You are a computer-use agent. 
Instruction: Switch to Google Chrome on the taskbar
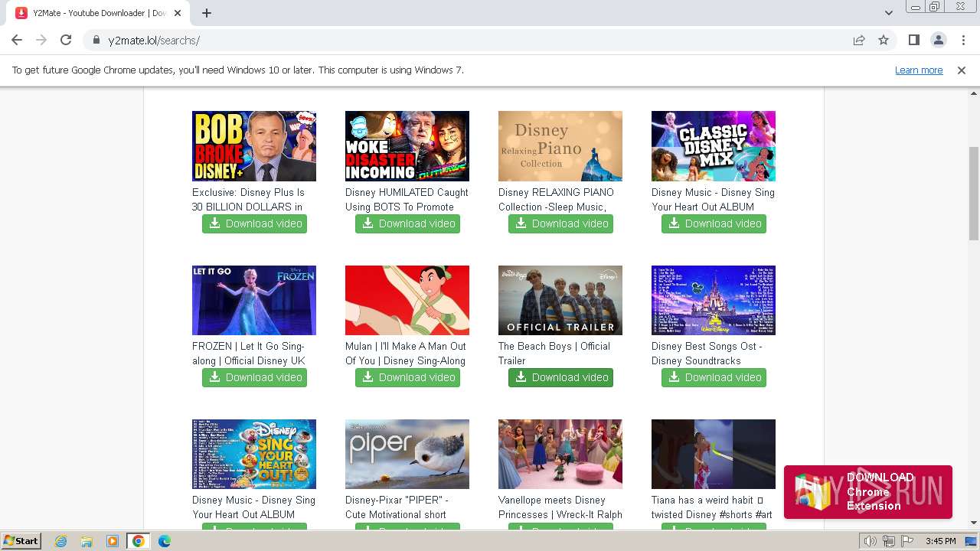tap(139, 541)
